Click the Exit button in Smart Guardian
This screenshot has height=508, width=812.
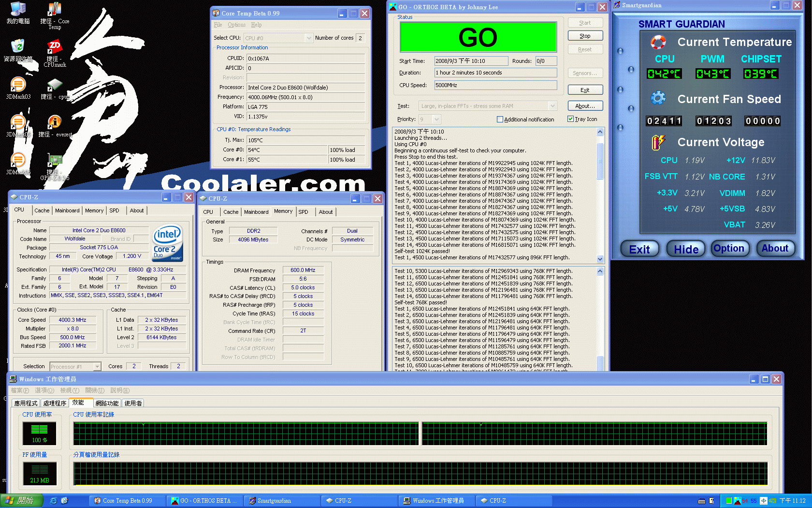[x=639, y=249]
